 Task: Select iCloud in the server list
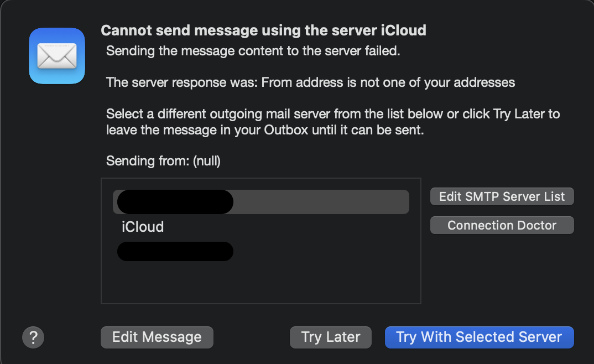[143, 227]
